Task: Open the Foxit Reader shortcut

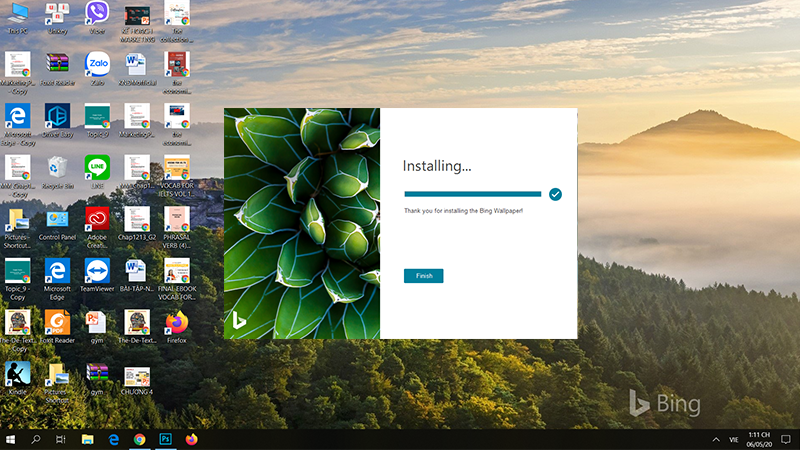Action: click(x=57, y=323)
